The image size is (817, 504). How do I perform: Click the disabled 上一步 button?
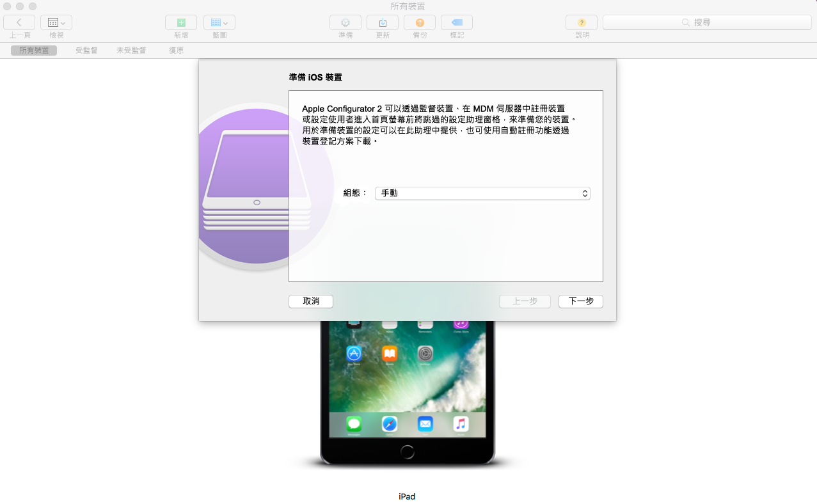point(525,301)
